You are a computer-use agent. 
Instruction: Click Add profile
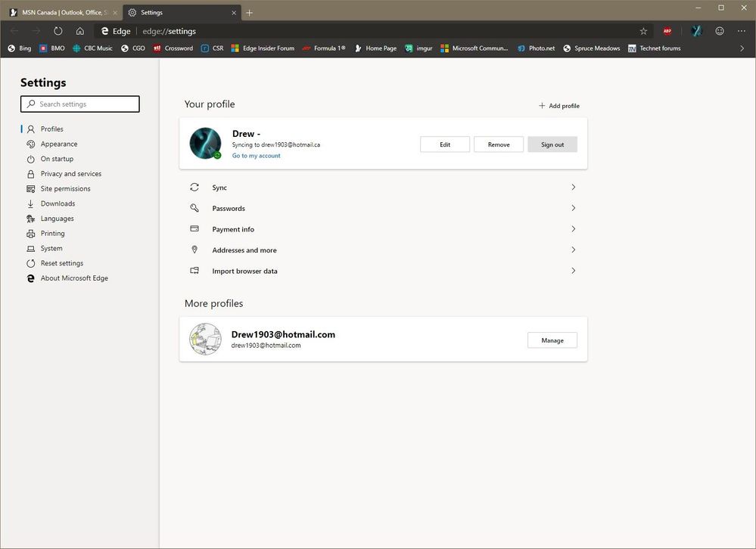[x=558, y=106]
